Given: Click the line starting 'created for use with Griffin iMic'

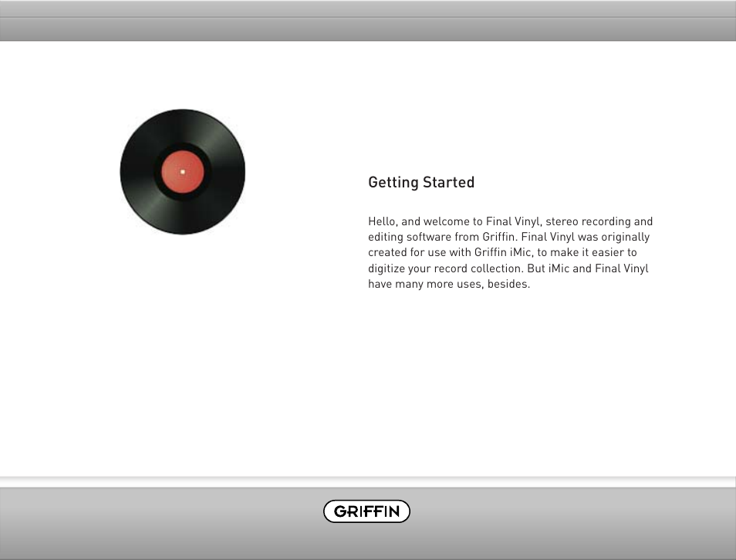Looking at the screenshot, I should (x=502, y=252).
